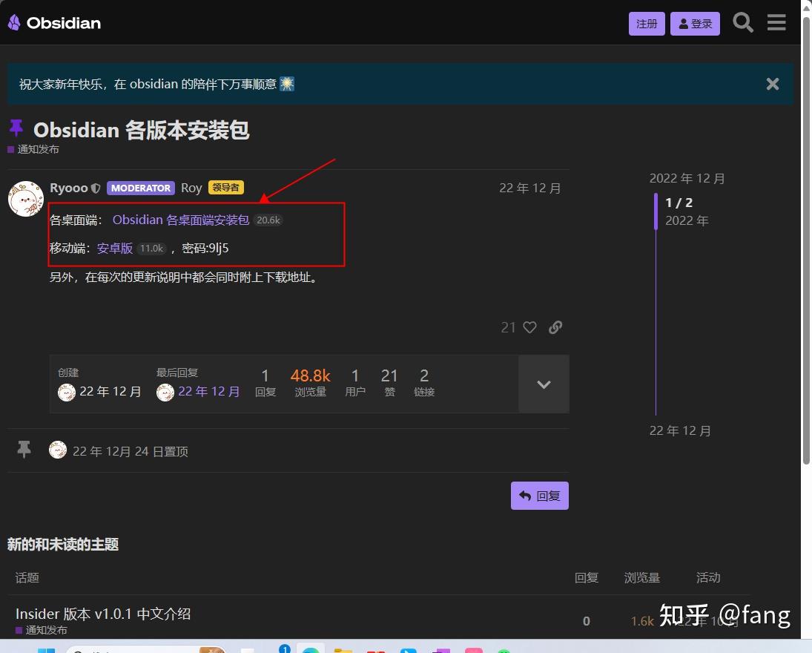The height and width of the screenshot is (653, 812).
Task: Sort topics by the 浏览量 column header
Action: point(641,577)
